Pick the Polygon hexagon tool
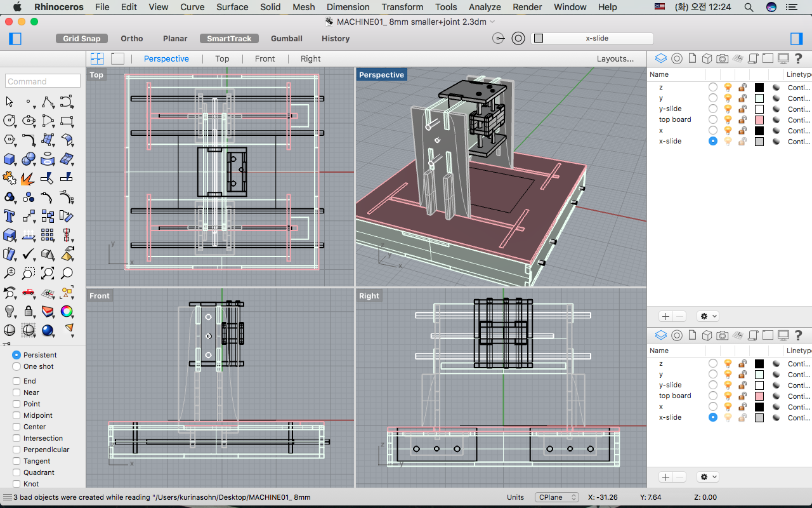812x508 pixels. tap(10, 140)
